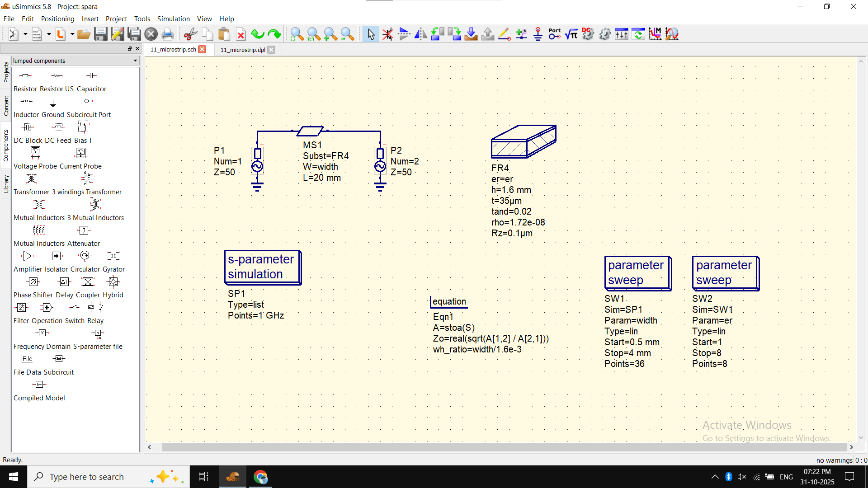
Task: Click the Insert Equation icon
Action: point(571,34)
